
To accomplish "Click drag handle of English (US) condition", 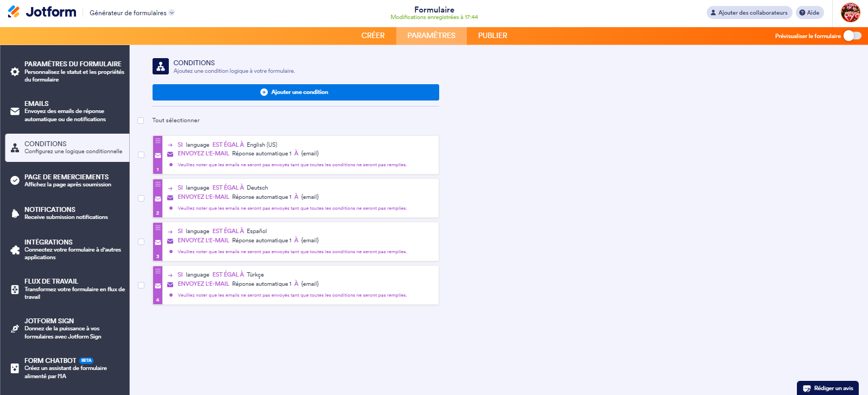I will [x=158, y=141].
